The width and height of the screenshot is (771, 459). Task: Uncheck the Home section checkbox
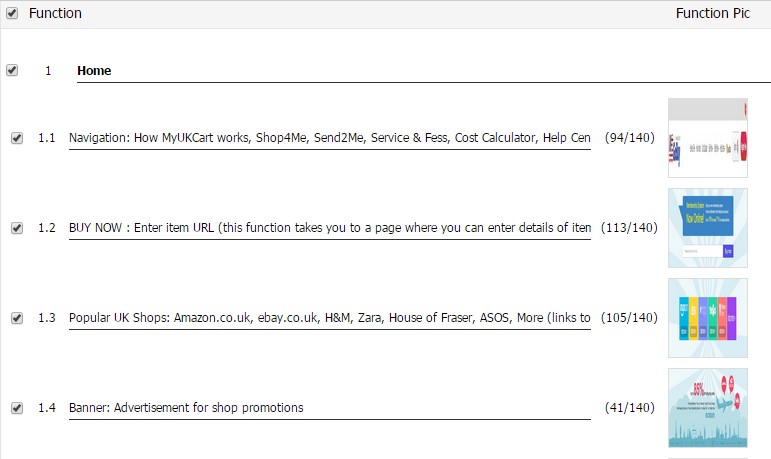click(12, 70)
